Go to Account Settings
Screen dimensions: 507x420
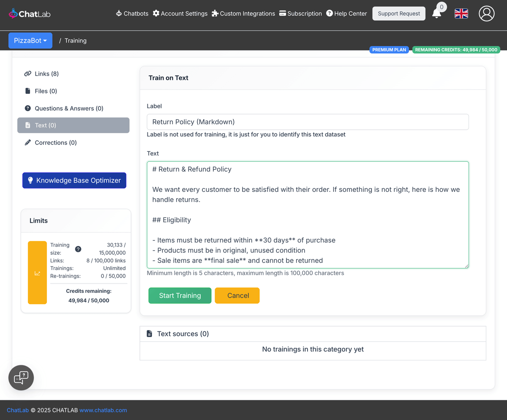(x=180, y=14)
